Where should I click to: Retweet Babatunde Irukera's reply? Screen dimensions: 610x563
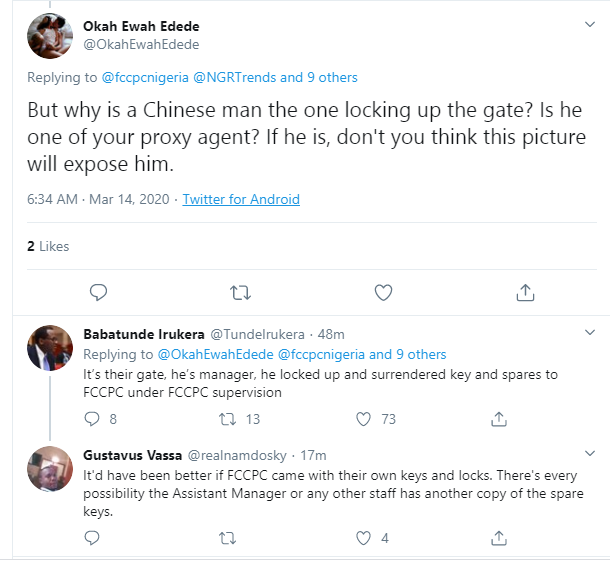pos(227,419)
